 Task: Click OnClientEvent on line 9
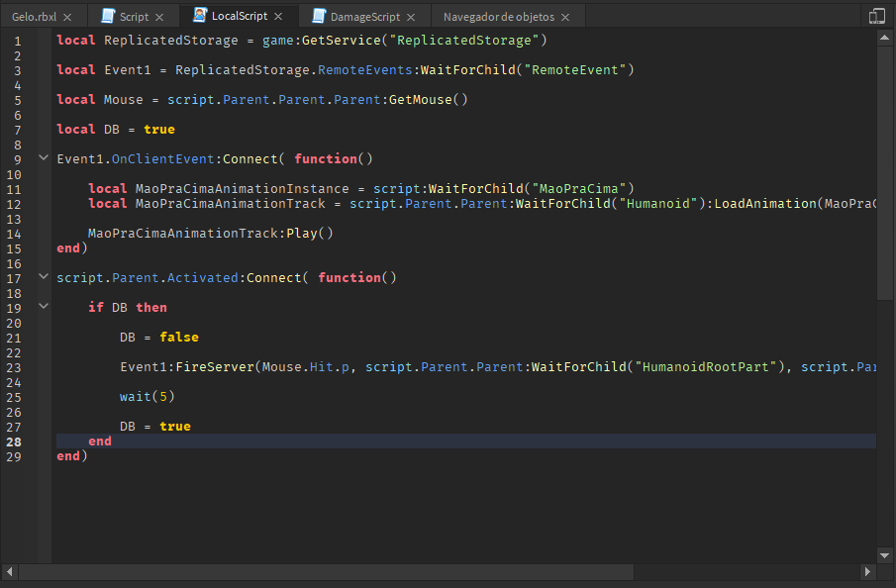(162, 158)
